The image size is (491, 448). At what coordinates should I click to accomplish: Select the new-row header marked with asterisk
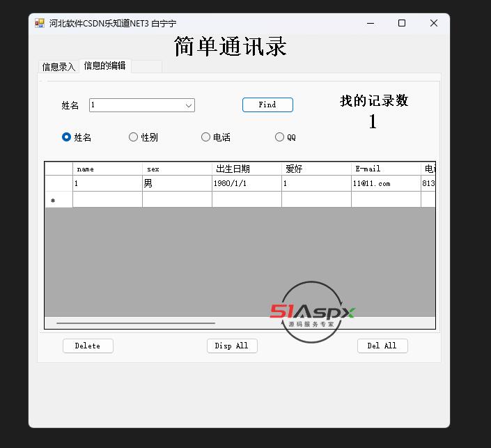59,199
